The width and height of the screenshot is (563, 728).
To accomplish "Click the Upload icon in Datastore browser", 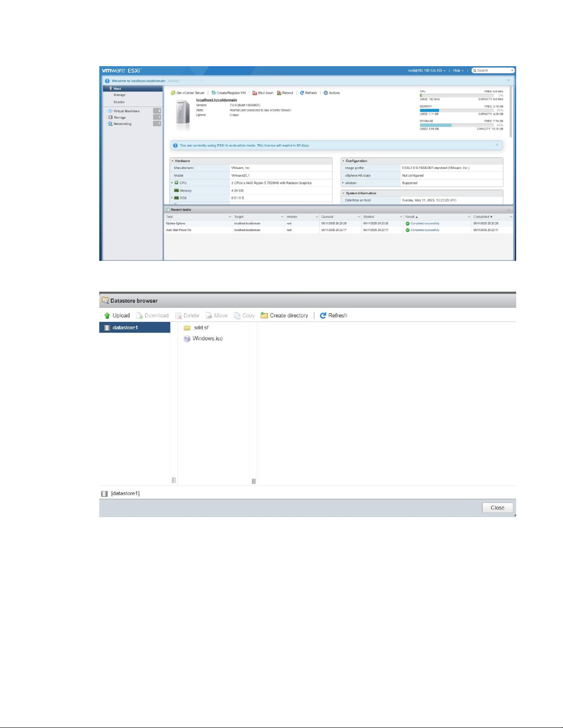I will pyautogui.click(x=107, y=316).
